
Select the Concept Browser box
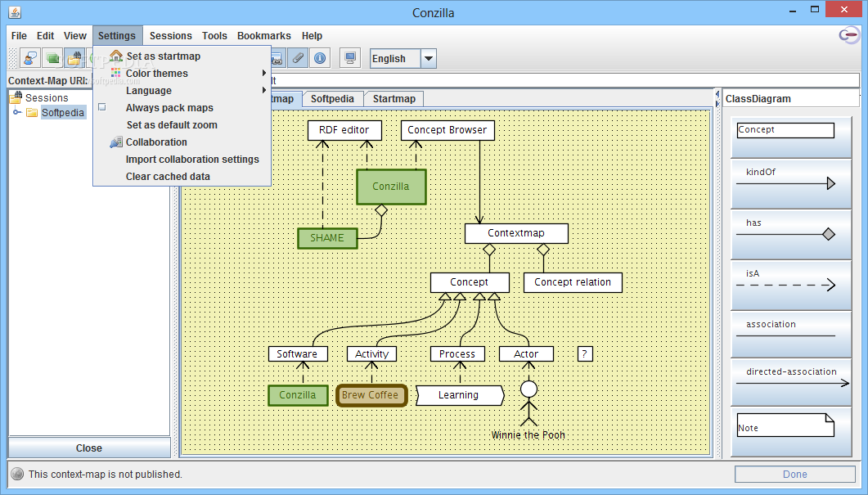447,130
